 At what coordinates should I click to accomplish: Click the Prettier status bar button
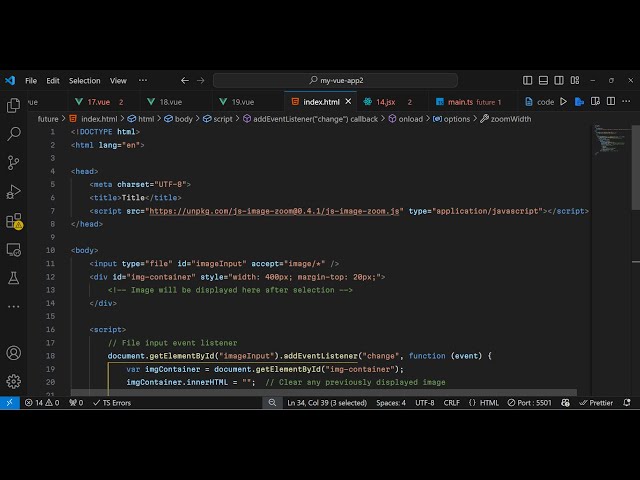pyautogui.click(x=597, y=403)
